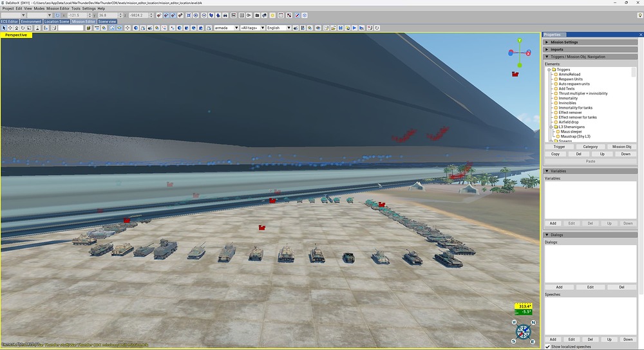Screen dimensions: 644x350
Task: Switch to the Location Scene tab
Action: pos(57,21)
